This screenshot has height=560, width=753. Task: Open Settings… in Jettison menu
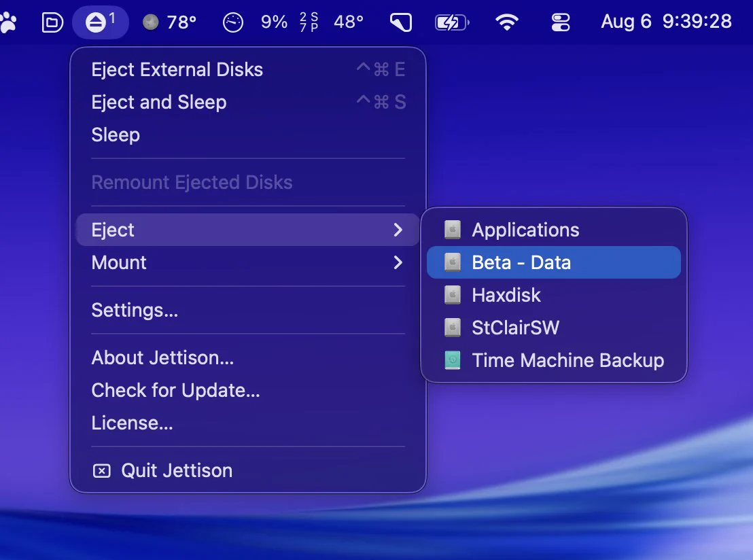(248, 311)
